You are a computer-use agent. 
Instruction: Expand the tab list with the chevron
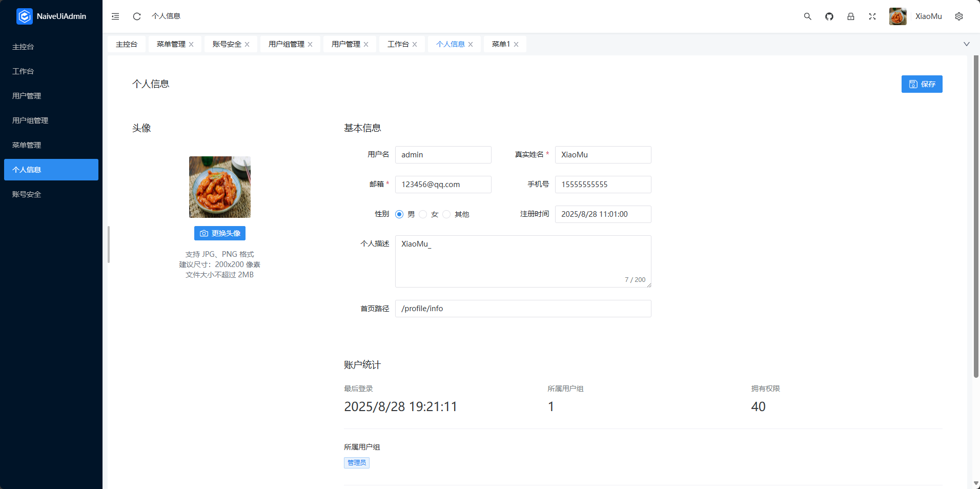click(x=967, y=44)
